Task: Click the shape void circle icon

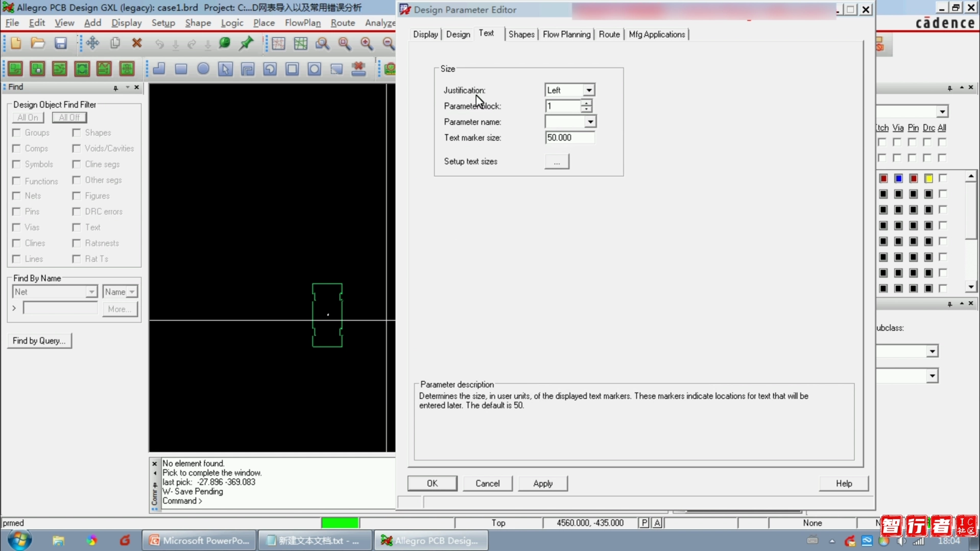Action: pos(314,68)
